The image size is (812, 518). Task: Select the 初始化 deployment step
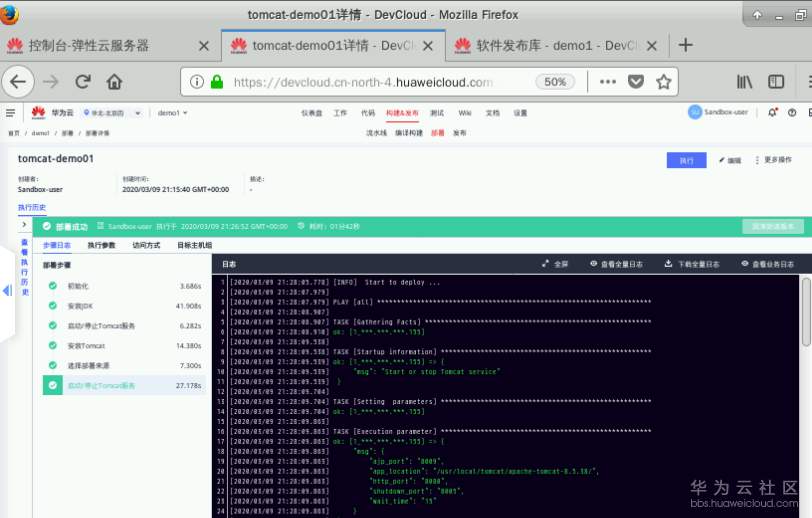click(x=124, y=286)
